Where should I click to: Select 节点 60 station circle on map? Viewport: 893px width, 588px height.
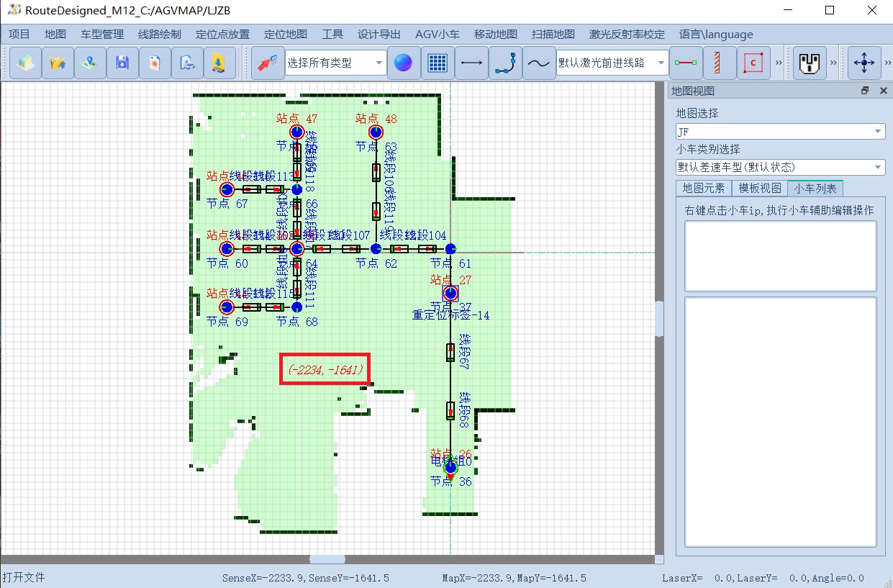227,248
